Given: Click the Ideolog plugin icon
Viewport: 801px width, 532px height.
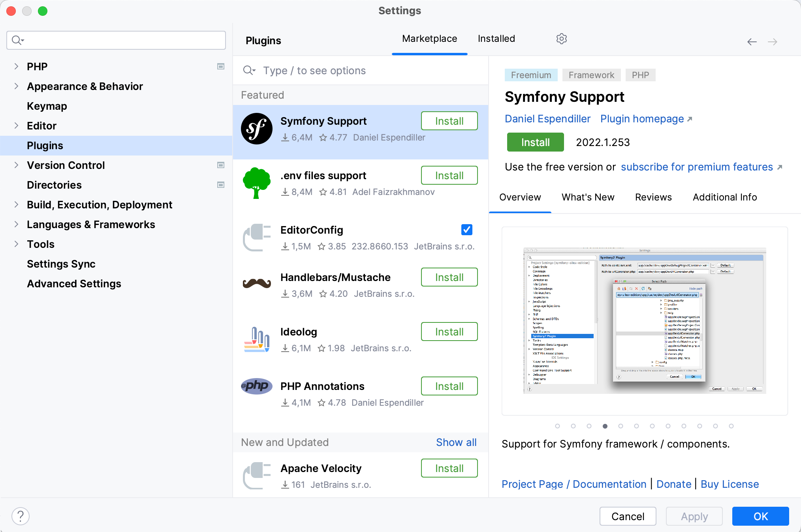Looking at the screenshot, I should click(x=257, y=340).
